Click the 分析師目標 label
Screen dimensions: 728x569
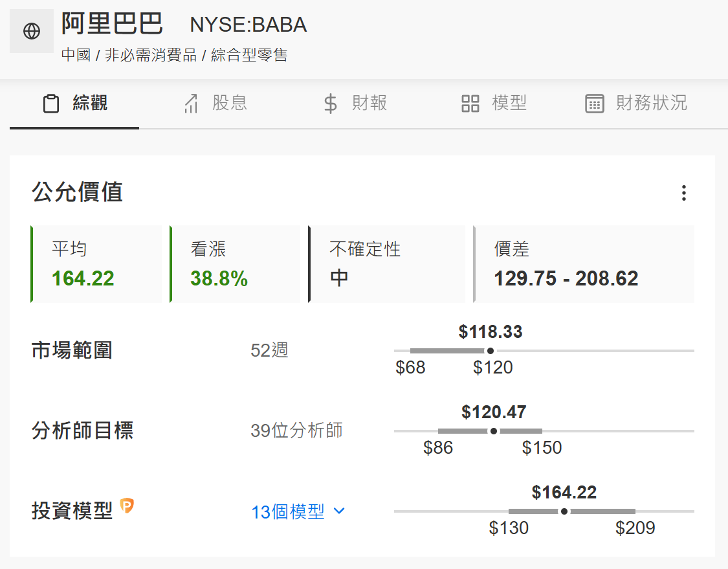(x=83, y=430)
